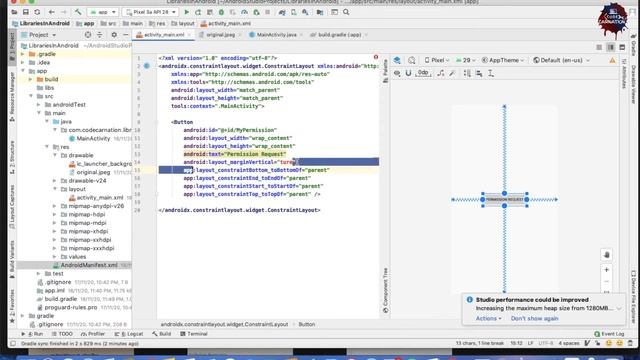Select AndroidManifest.xml in project tree
640x360 pixels.
89,265
